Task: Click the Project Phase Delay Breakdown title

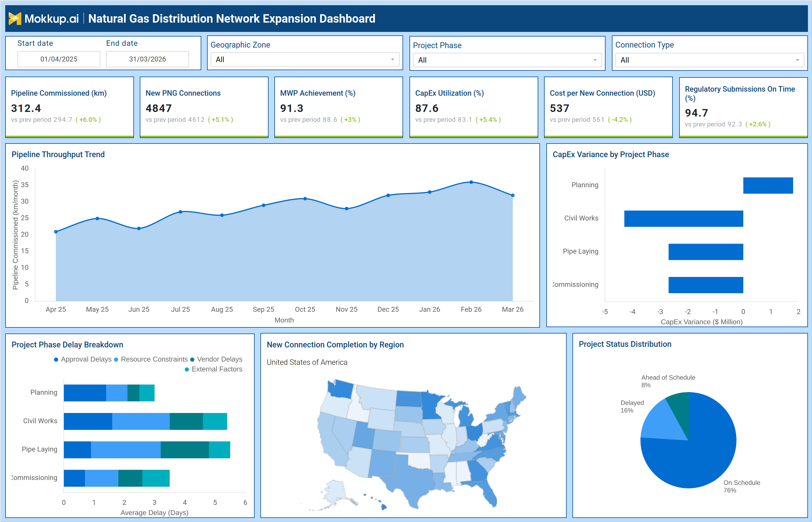Action: click(68, 345)
